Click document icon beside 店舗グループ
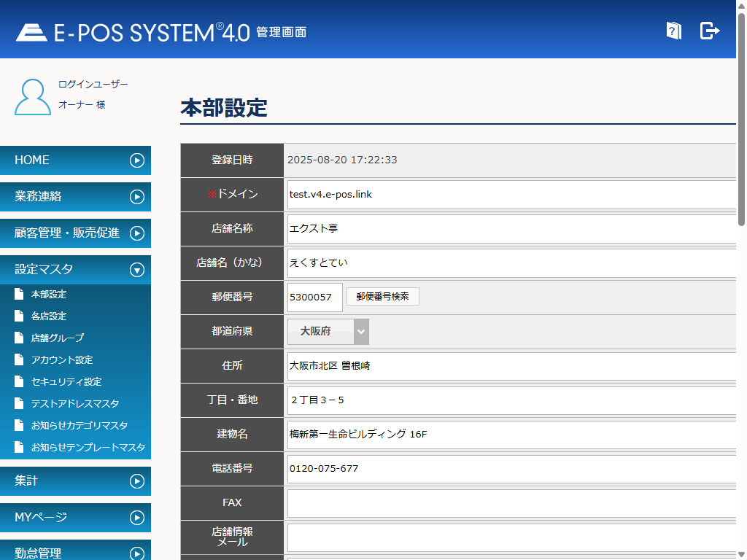This screenshot has width=747, height=560. click(x=19, y=338)
